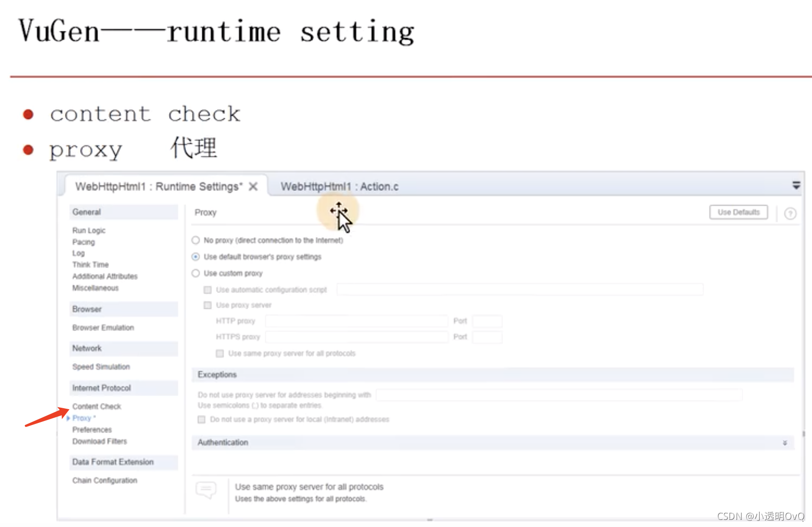Viewport: 812px width, 527px height.
Task: Click the Internet Protocol category header
Action: point(123,388)
